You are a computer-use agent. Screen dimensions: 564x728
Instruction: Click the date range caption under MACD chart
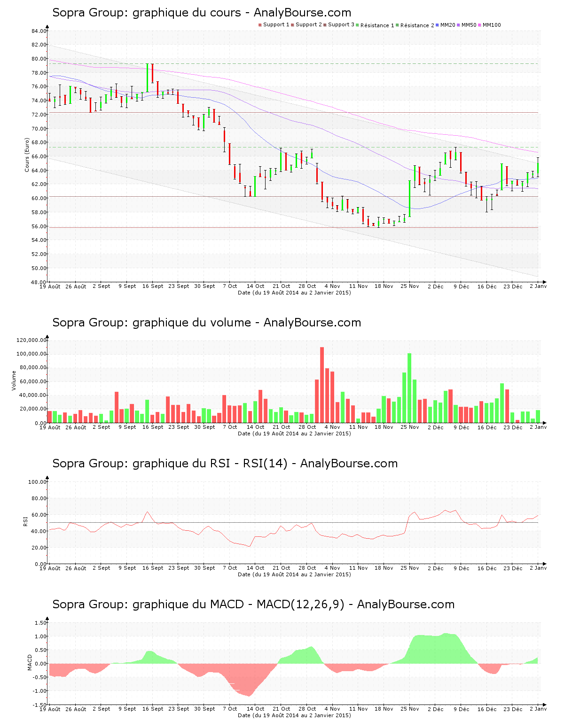[294, 715]
